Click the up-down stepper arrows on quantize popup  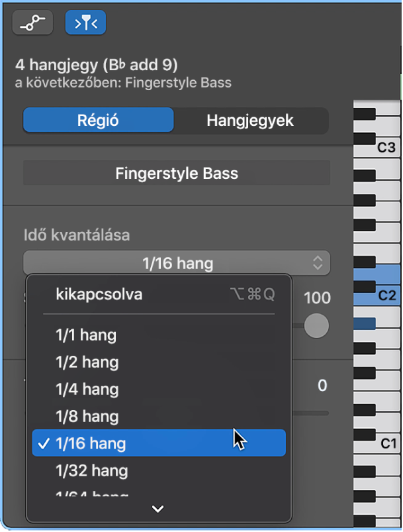click(x=318, y=264)
